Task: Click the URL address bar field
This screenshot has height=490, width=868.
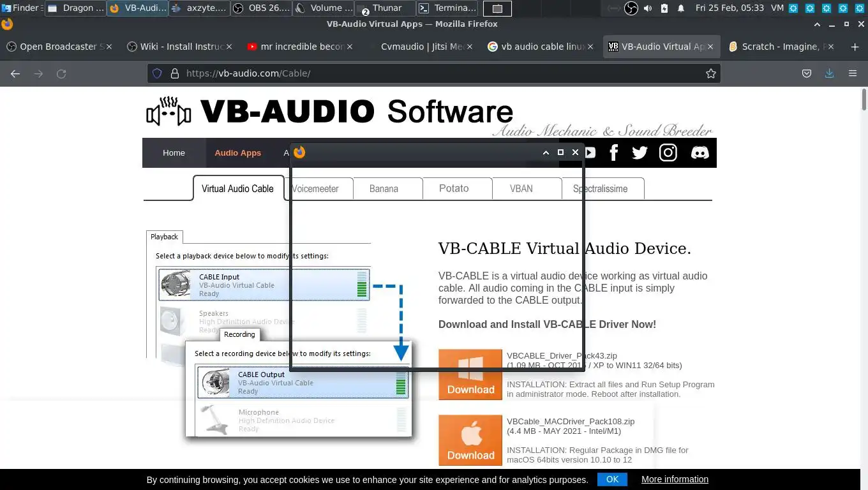Action: (434, 73)
